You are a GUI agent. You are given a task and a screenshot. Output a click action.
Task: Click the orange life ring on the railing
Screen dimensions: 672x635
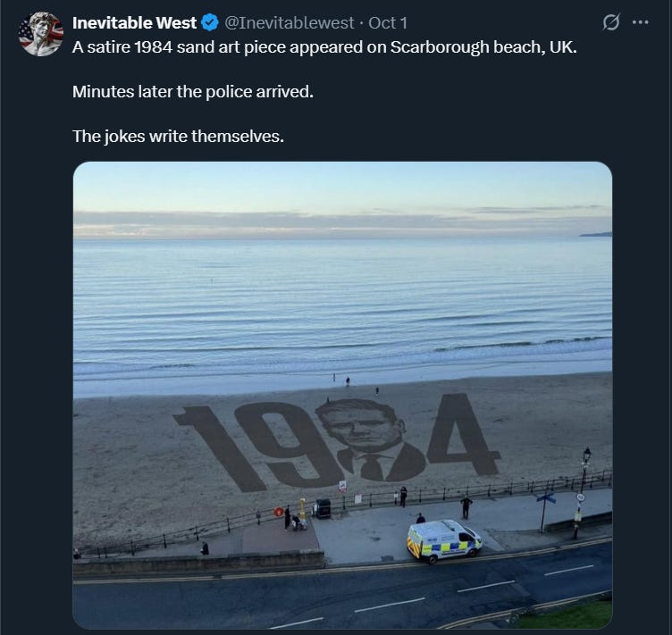pos(279,511)
